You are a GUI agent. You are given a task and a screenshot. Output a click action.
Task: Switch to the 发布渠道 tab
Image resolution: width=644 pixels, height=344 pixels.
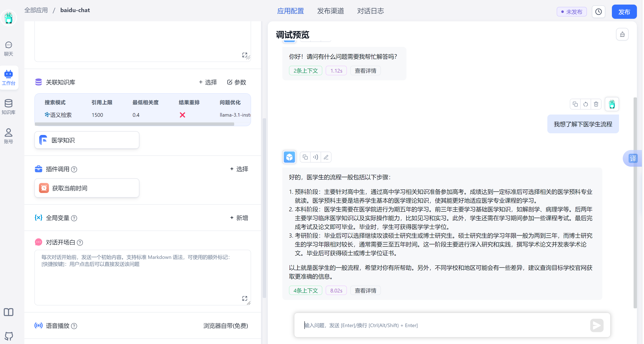[x=330, y=11]
